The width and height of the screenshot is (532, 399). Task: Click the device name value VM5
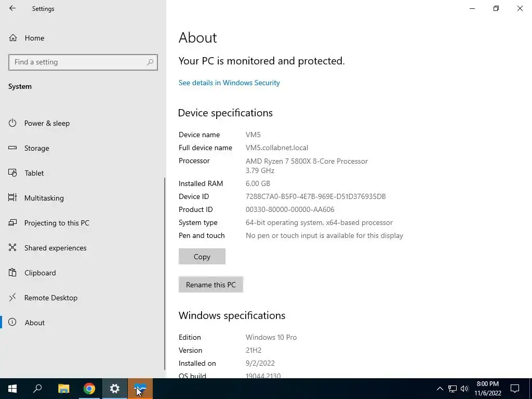253,135
